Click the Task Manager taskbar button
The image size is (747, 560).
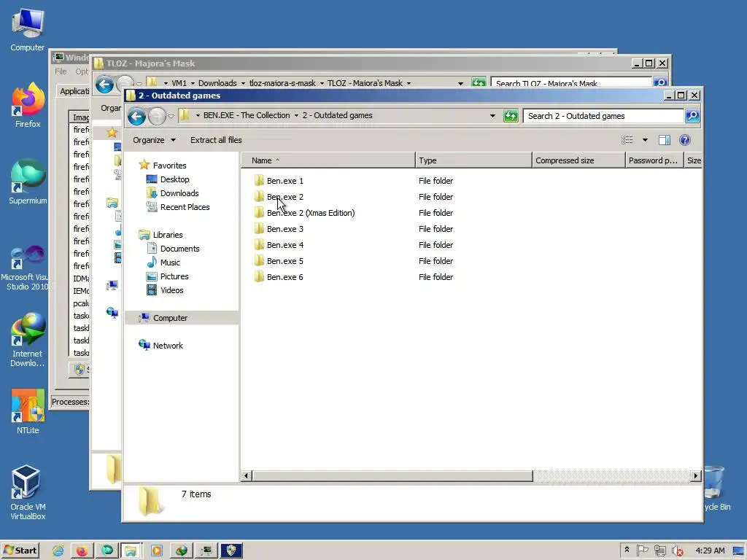tap(206, 551)
